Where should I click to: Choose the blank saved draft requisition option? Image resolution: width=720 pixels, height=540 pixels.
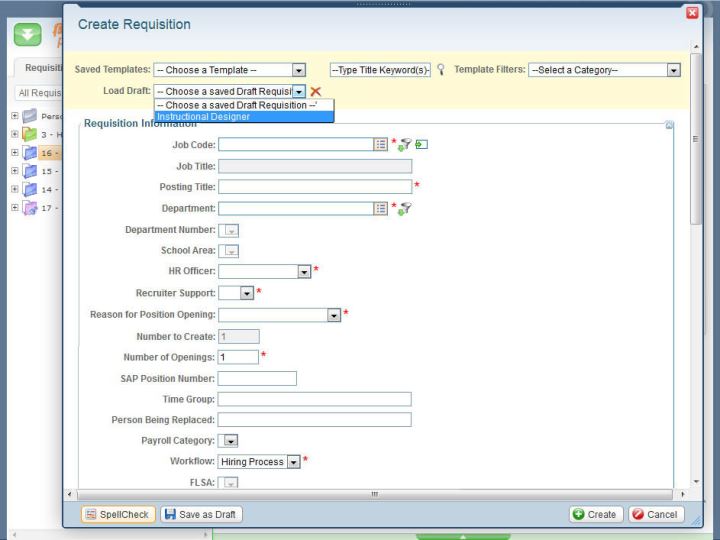tap(243, 105)
